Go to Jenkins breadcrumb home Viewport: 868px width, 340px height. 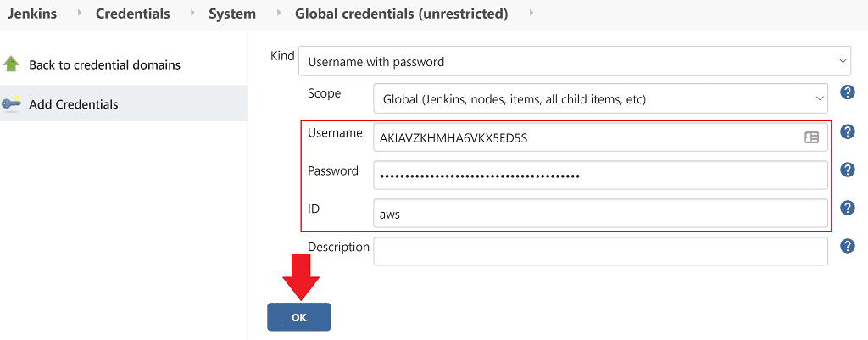click(32, 14)
